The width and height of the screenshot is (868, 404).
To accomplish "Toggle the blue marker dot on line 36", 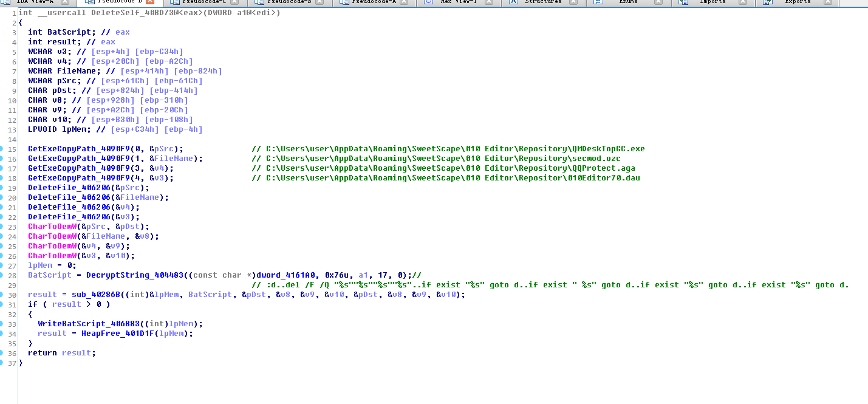I will 2,353.
